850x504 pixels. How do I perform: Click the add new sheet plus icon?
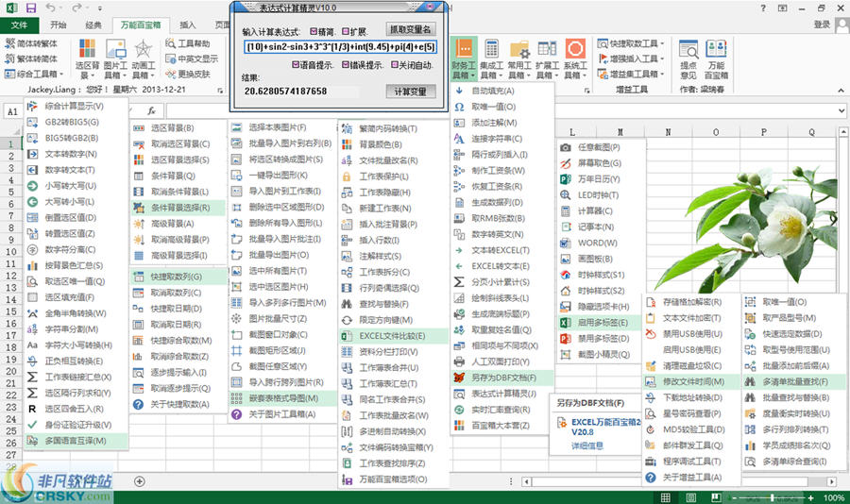point(140,481)
